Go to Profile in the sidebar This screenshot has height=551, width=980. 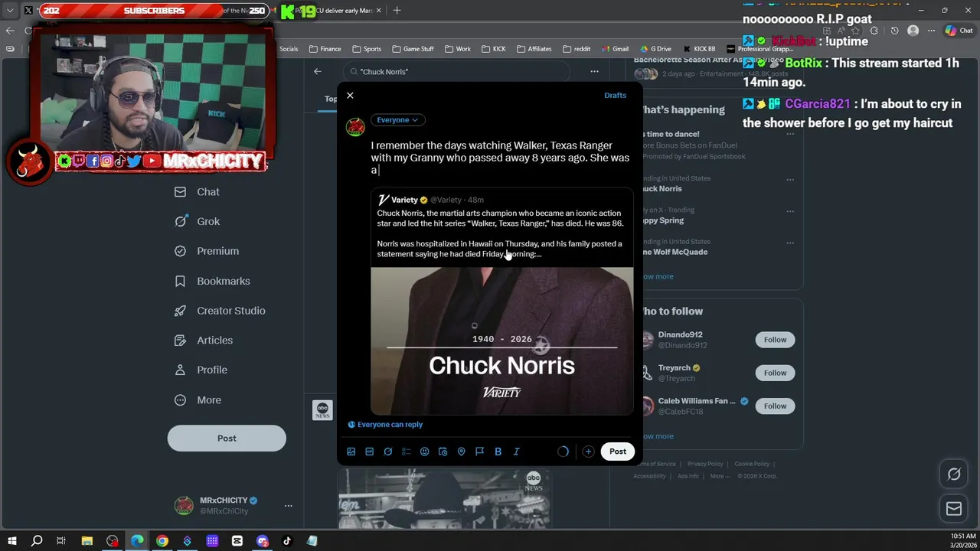(201, 370)
